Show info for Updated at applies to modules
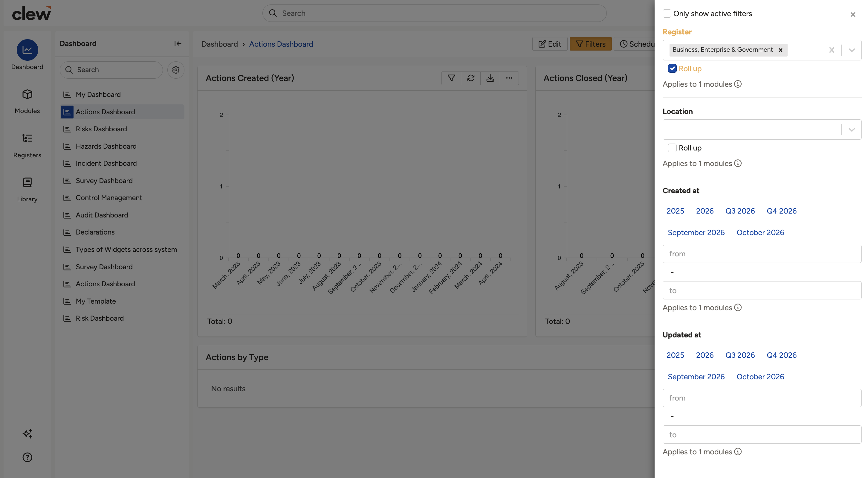The height and width of the screenshot is (478, 868). (x=738, y=451)
